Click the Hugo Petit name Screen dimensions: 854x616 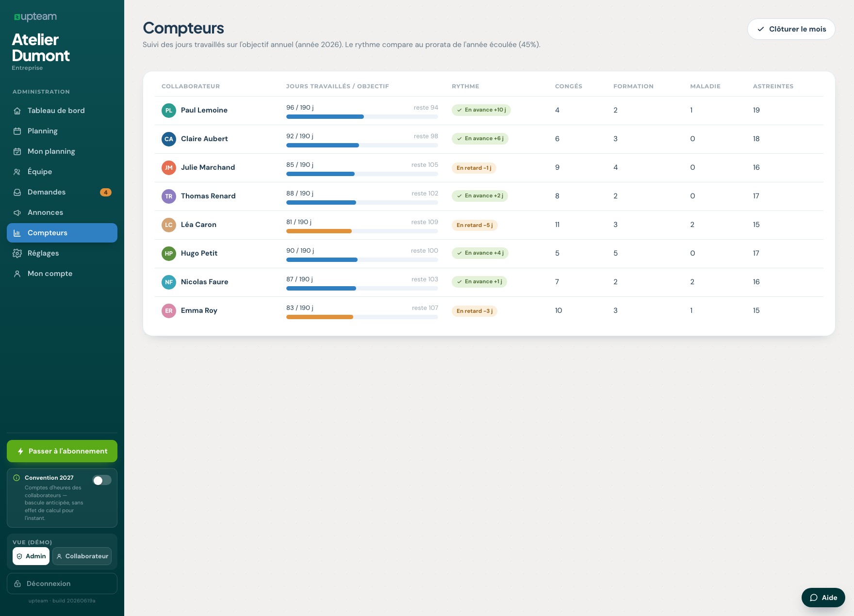199,253
